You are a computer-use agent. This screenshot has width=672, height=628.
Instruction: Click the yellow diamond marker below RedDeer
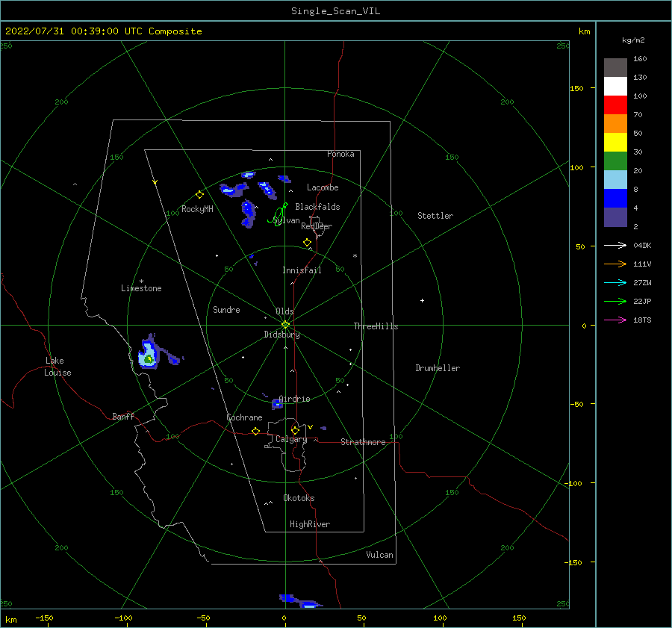point(307,243)
